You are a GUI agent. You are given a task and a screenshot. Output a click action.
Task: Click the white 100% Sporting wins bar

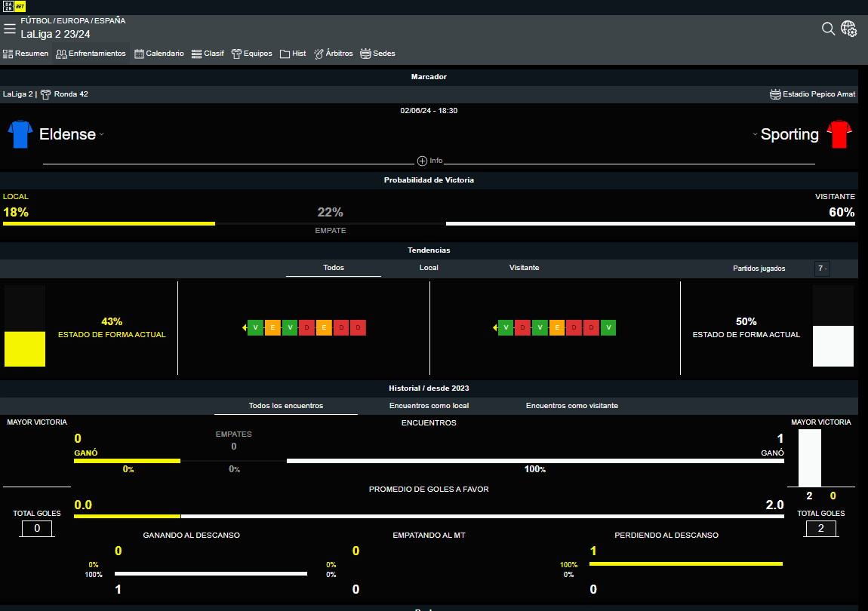(x=535, y=460)
